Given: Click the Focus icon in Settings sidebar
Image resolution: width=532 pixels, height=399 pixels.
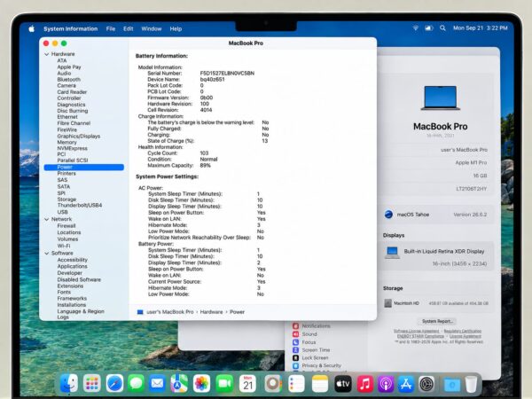Looking at the screenshot, I should tap(296, 342).
